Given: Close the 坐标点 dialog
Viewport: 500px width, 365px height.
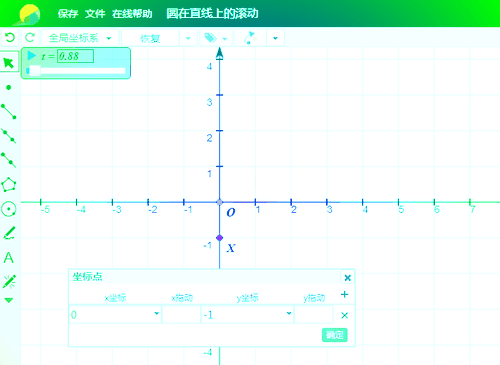Looking at the screenshot, I should [347, 278].
